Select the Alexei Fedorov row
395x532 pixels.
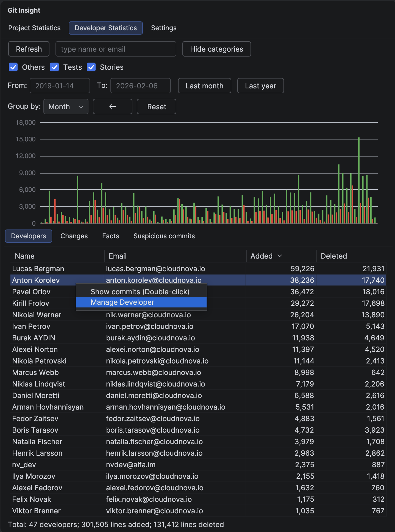point(198,488)
